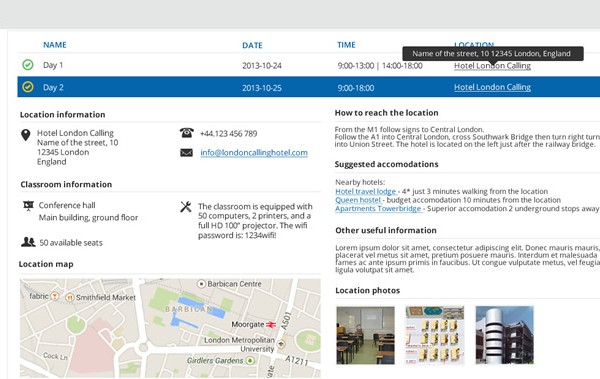
Task: Click the 50 available seats text
Action: [71, 243]
